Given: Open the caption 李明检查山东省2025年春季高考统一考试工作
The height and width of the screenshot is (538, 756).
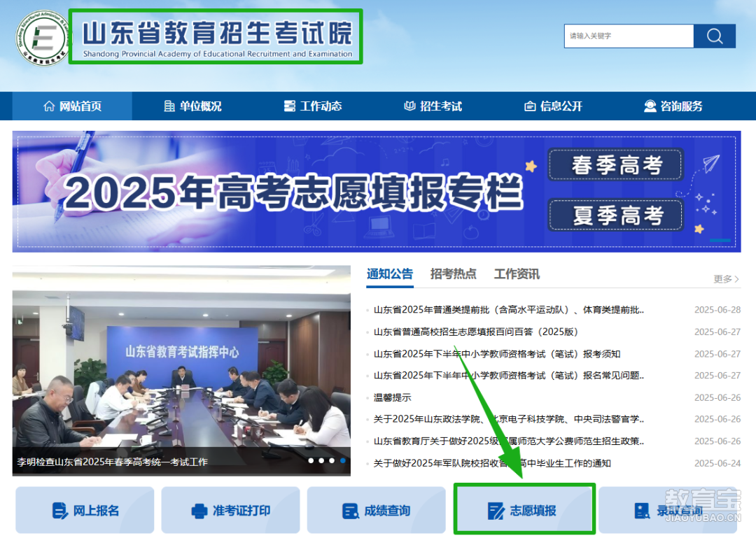Looking at the screenshot, I should (x=112, y=462).
